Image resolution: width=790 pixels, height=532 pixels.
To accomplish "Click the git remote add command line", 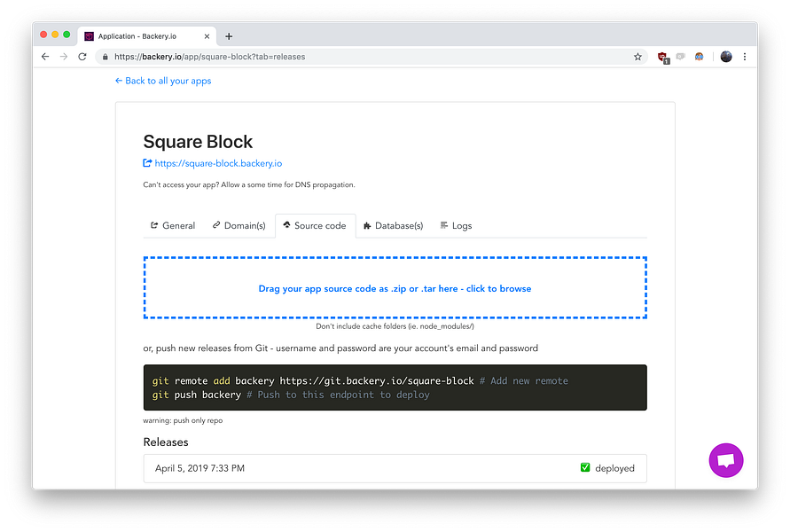I will (x=360, y=381).
